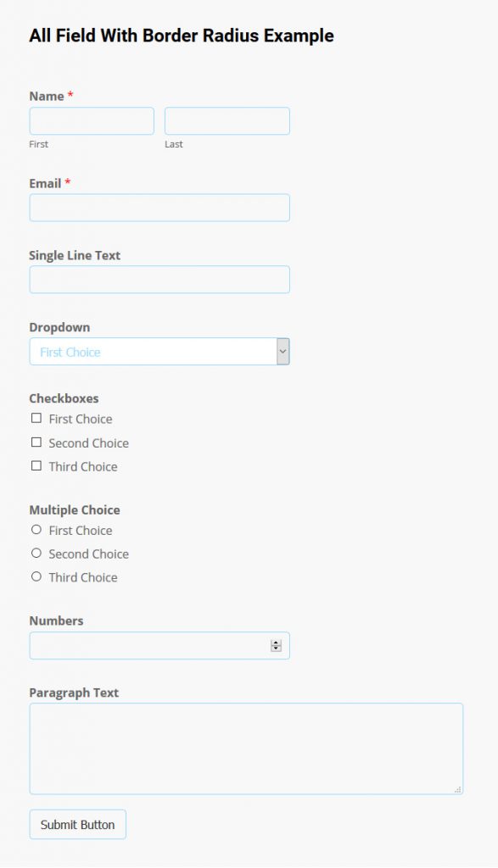This screenshot has width=498, height=868.
Task: Check the First Choice checkbox
Action: click(36, 419)
